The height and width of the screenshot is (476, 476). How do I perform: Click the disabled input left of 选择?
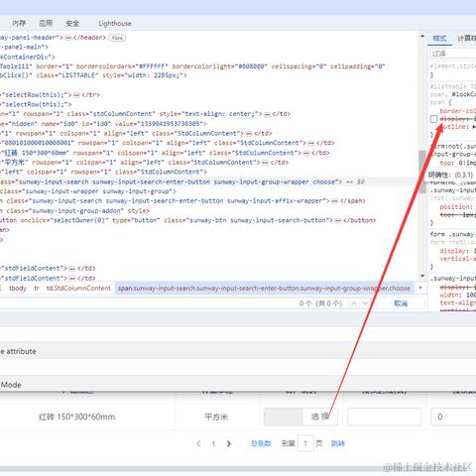(x=284, y=416)
